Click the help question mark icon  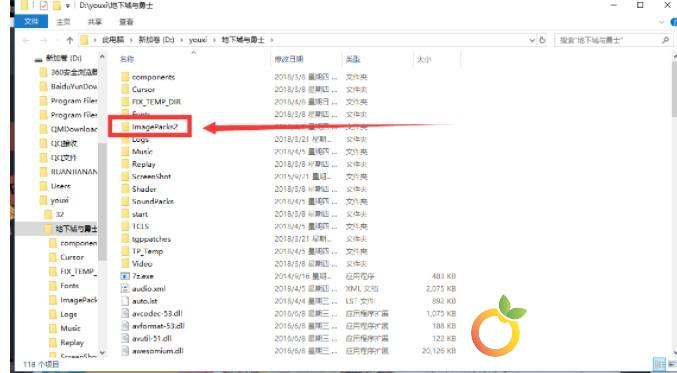pyautogui.click(x=674, y=22)
